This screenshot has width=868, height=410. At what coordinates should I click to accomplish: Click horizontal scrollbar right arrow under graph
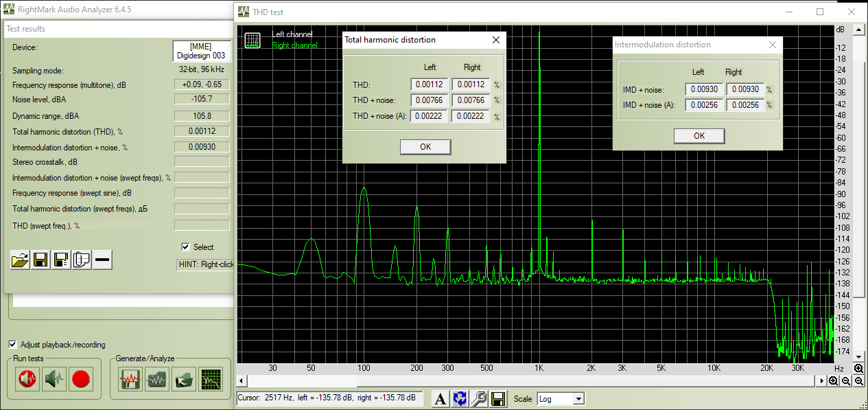[x=822, y=381]
